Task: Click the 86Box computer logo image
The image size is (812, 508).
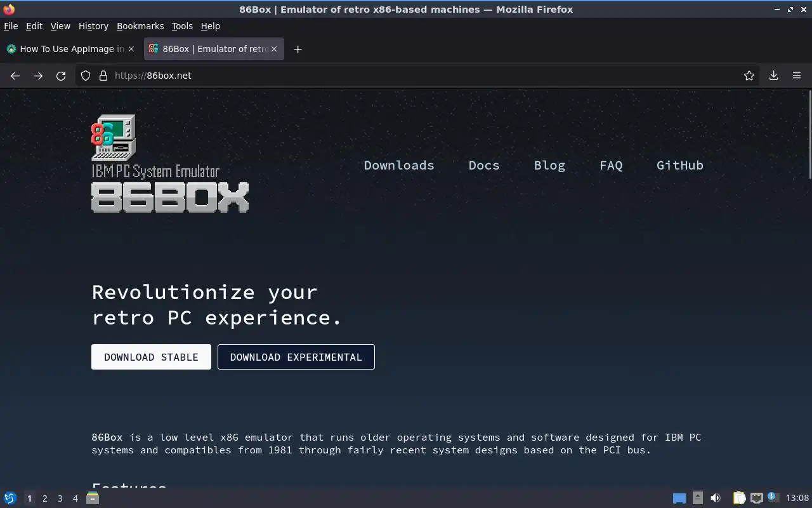Action: tap(114, 137)
